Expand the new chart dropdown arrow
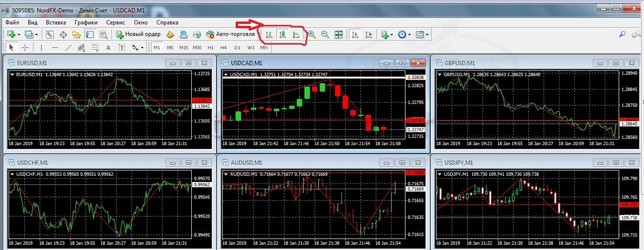This screenshot has width=644, height=250. 19,34
